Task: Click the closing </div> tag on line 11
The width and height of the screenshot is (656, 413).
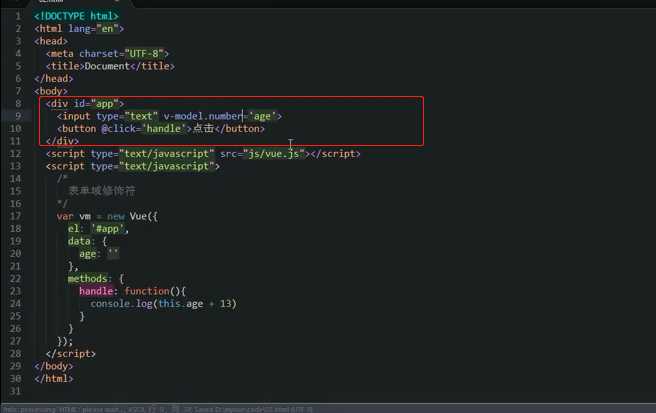Action: (62, 141)
